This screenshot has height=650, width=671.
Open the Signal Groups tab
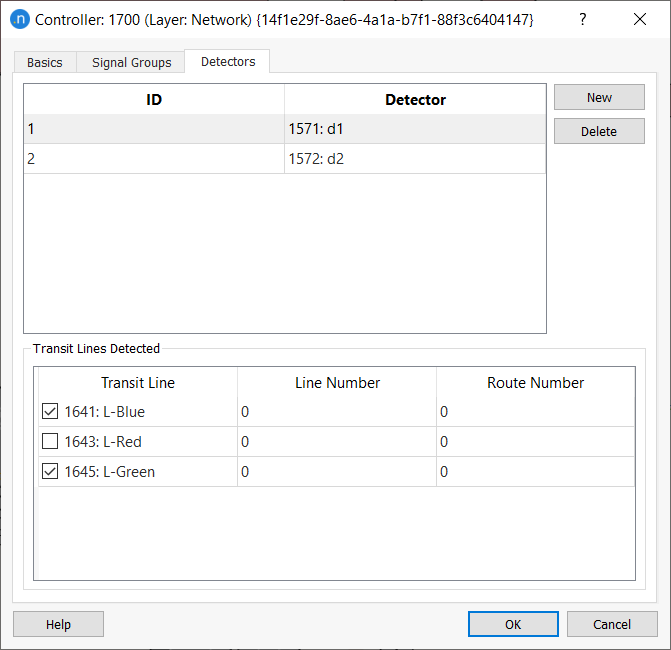click(131, 62)
